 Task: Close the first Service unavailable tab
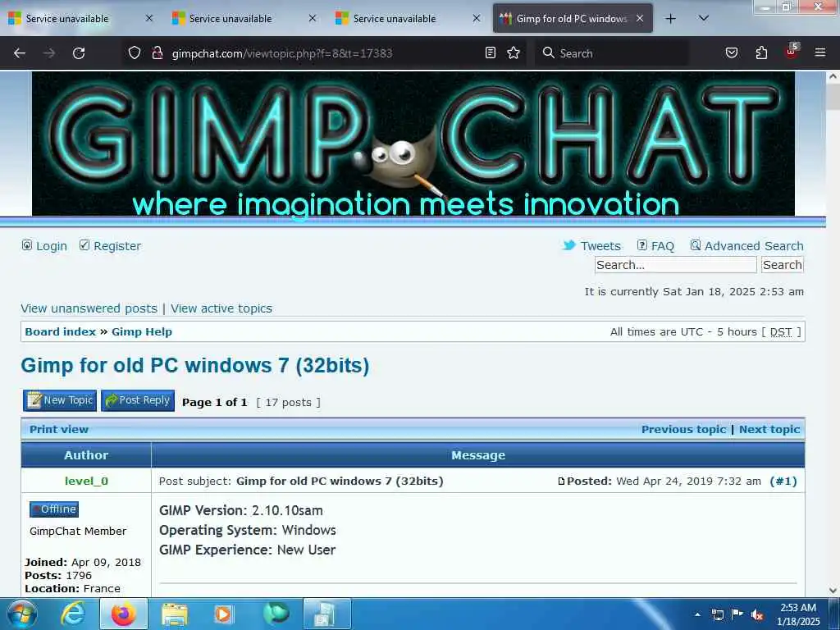pos(149,18)
